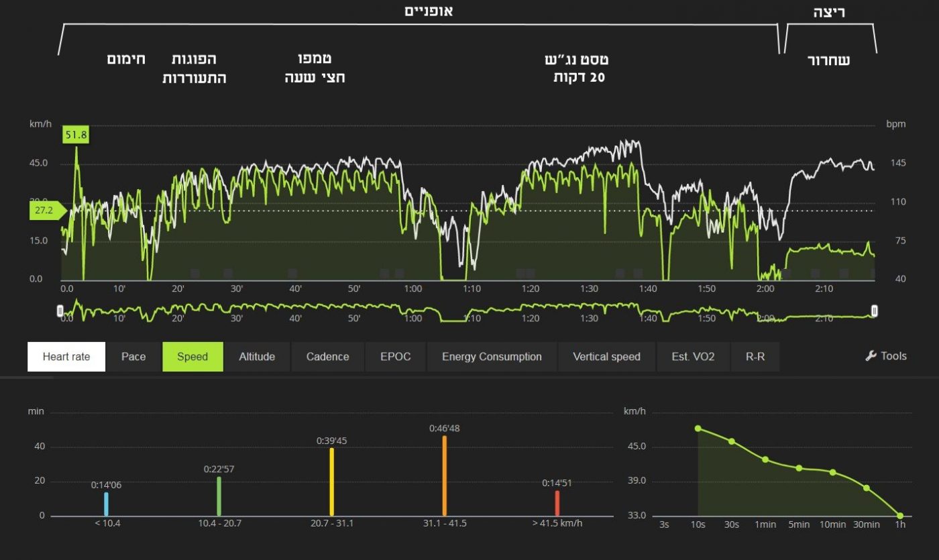Image resolution: width=939 pixels, height=560 pixels.
Task: Select the yellow 20.7 - 31.1 speed bar
Action: tap(331, 482)
